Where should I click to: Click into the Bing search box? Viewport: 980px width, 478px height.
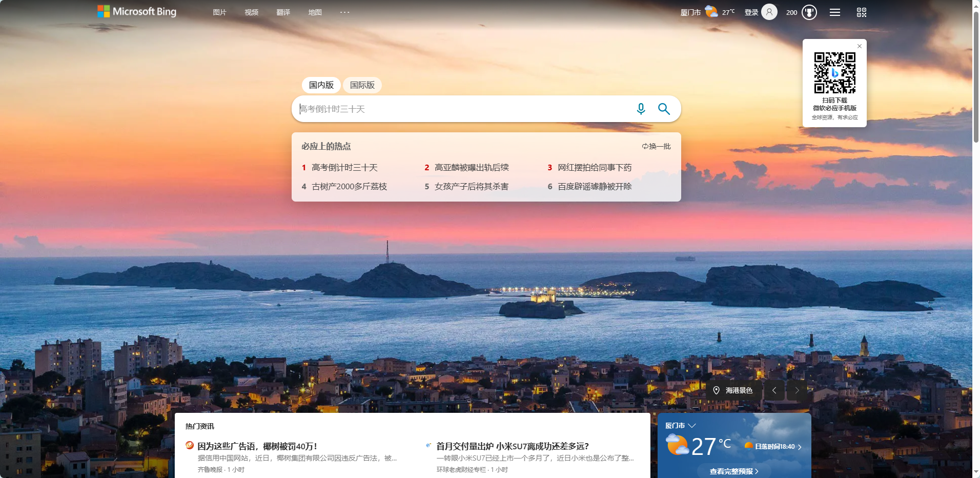461,109
